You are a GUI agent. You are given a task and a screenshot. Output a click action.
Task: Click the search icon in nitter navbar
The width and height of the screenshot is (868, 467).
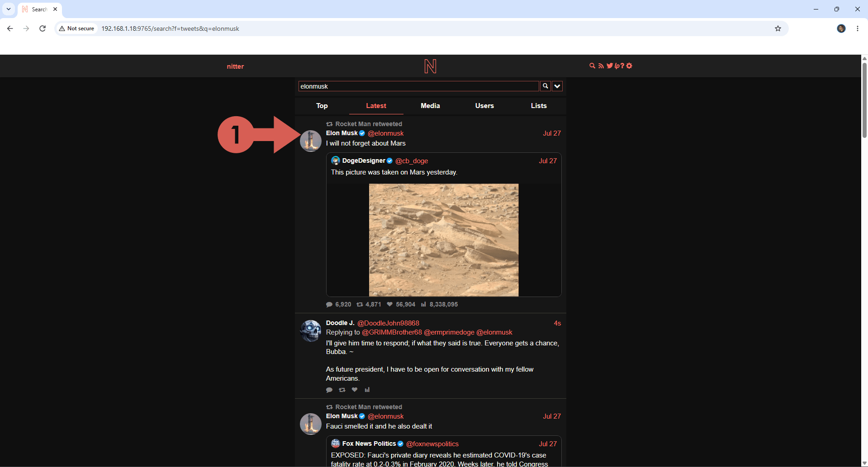[592, 66]
